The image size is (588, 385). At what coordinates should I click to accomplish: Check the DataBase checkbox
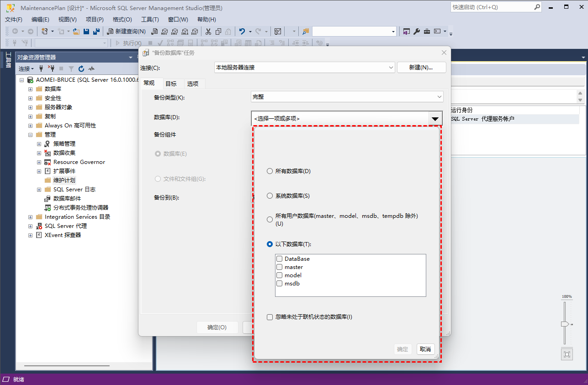(x=280, y=259)
